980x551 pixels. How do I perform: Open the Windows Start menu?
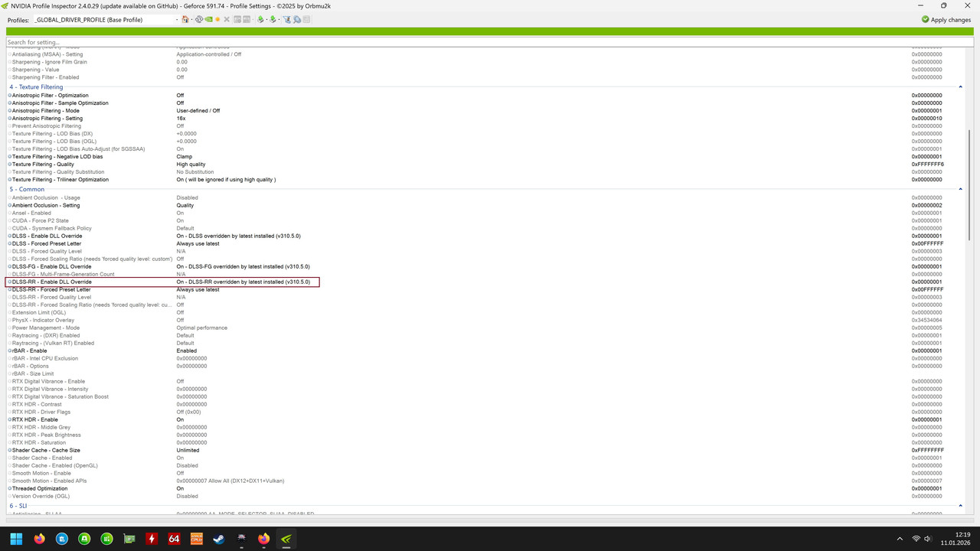tap(16, 539)
